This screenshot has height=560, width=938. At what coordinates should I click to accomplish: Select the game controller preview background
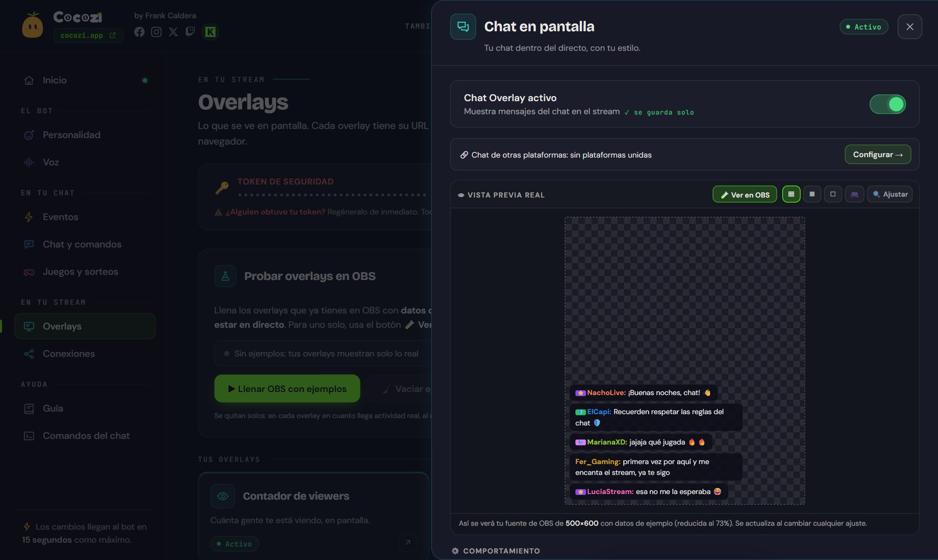click(x=854, y=194)
